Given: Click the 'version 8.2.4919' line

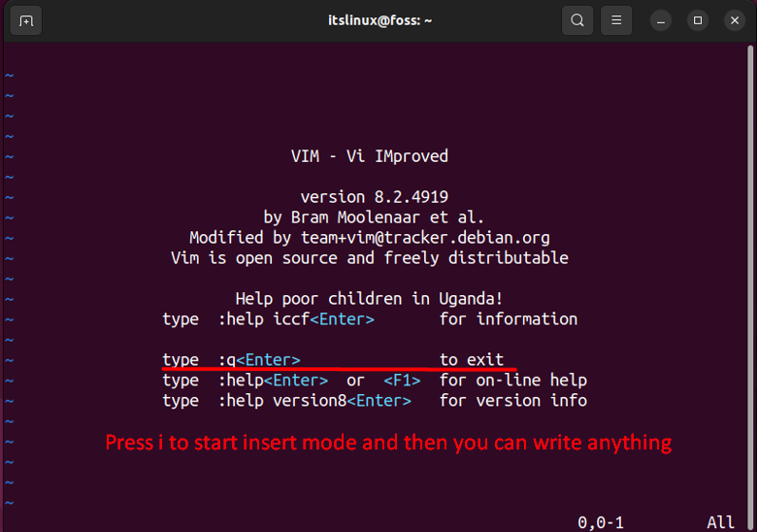Looking at the screenshot, I should pyautogui.click(x=375, y=197).
